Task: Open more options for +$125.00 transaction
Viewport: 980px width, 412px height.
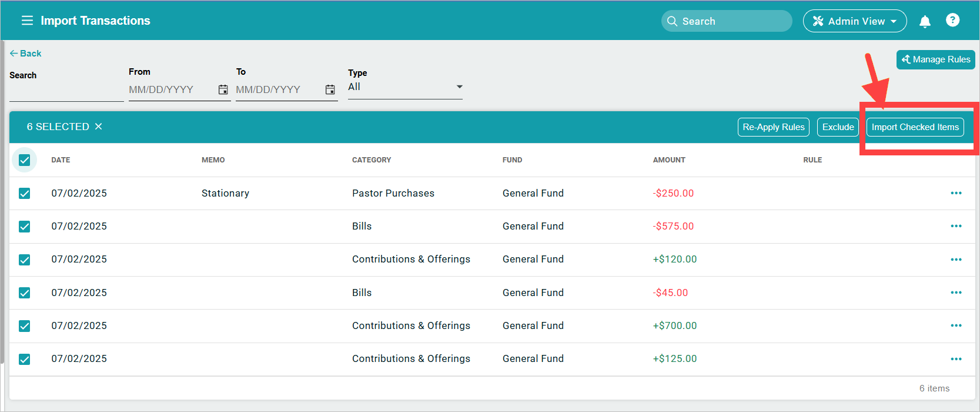Action: 956,358
